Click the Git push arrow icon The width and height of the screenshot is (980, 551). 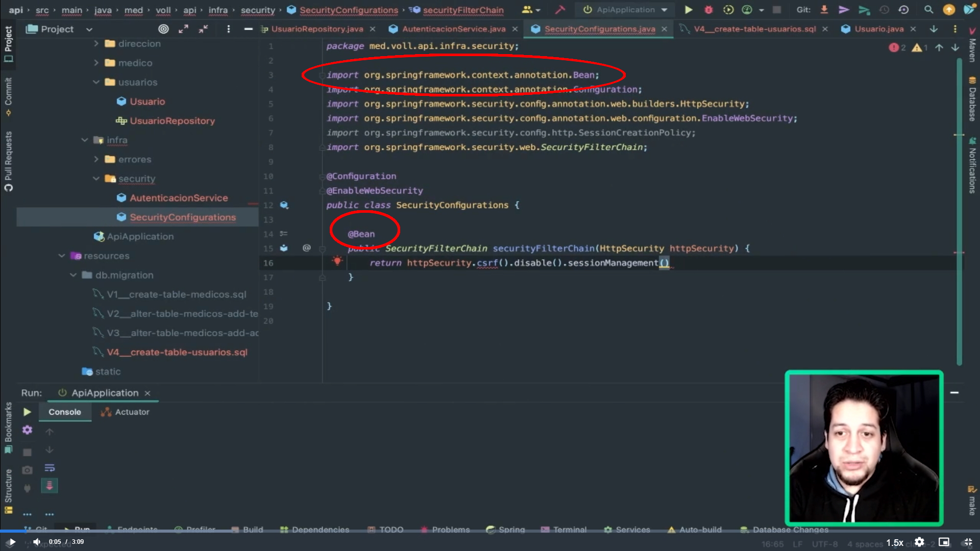tap(844, 10)
